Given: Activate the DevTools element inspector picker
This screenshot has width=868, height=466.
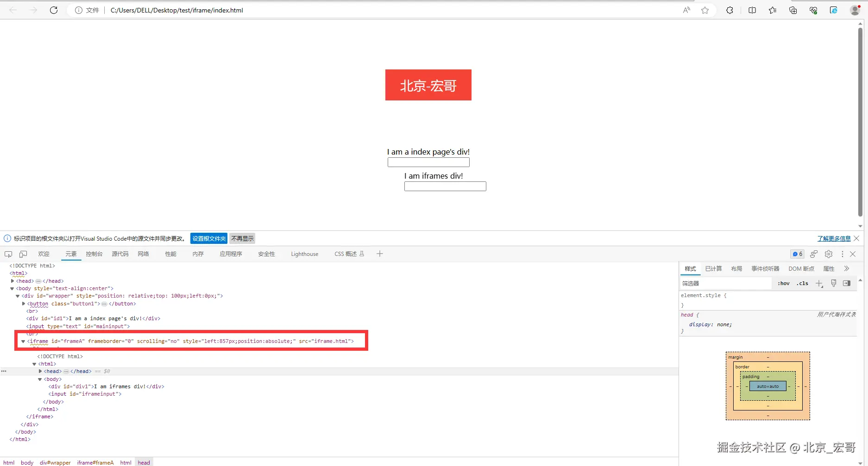Looking at the screenshot, I should 8,254.
